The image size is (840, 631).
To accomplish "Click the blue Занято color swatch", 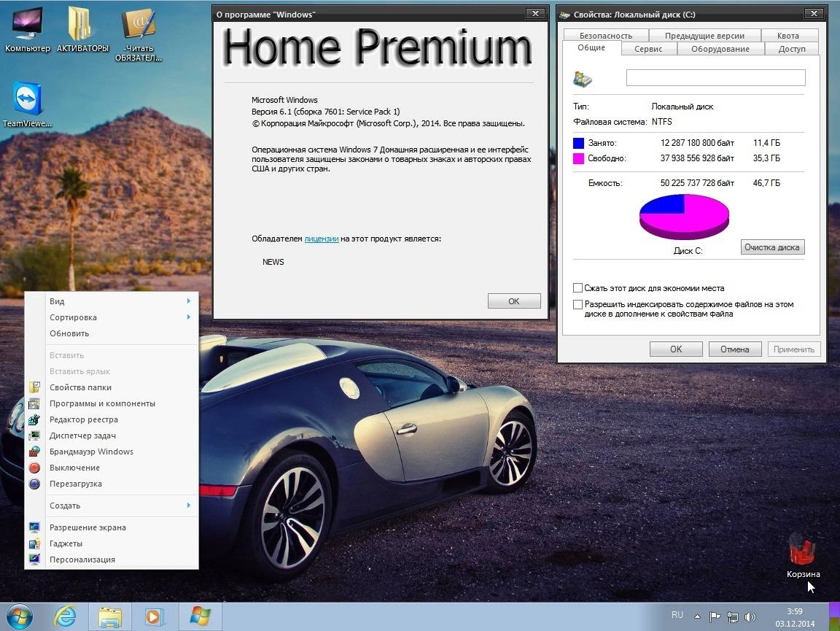I will click(x=578, y=143).
